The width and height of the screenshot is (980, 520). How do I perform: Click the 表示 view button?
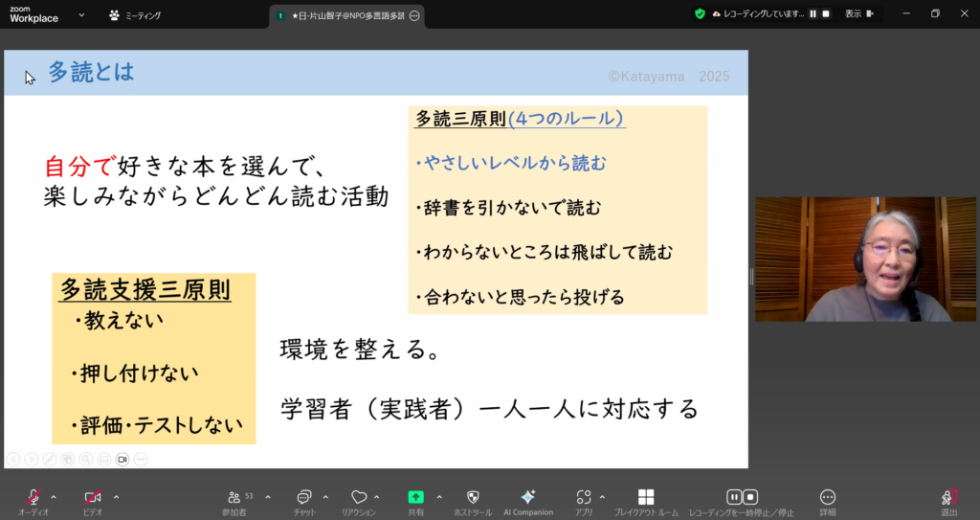point(853,14)
